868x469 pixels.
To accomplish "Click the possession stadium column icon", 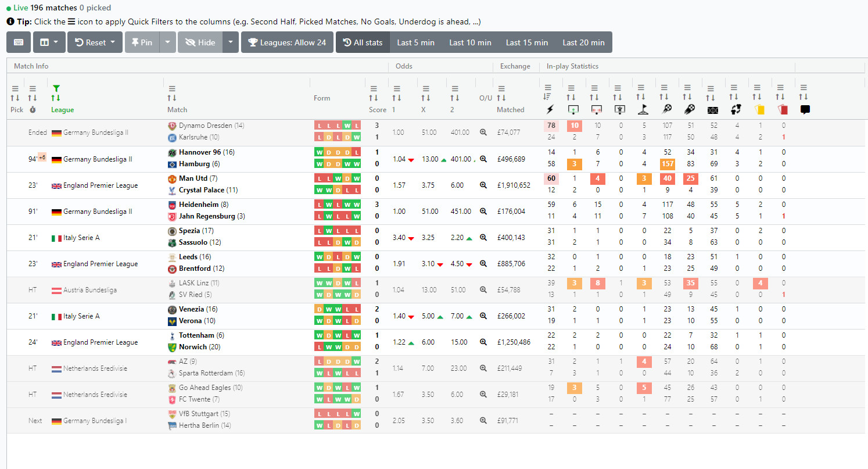I will [x=712, y=109].
